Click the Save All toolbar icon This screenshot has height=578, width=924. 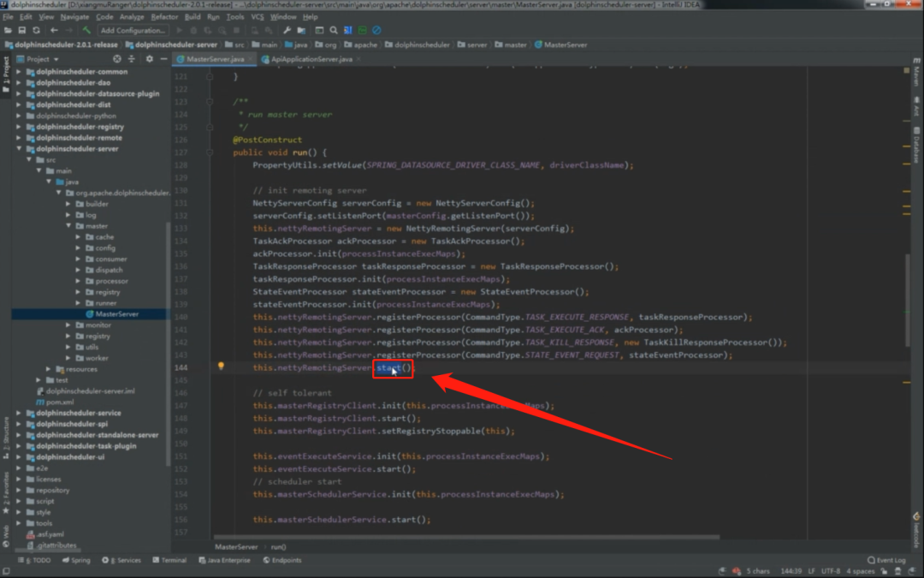21,30
